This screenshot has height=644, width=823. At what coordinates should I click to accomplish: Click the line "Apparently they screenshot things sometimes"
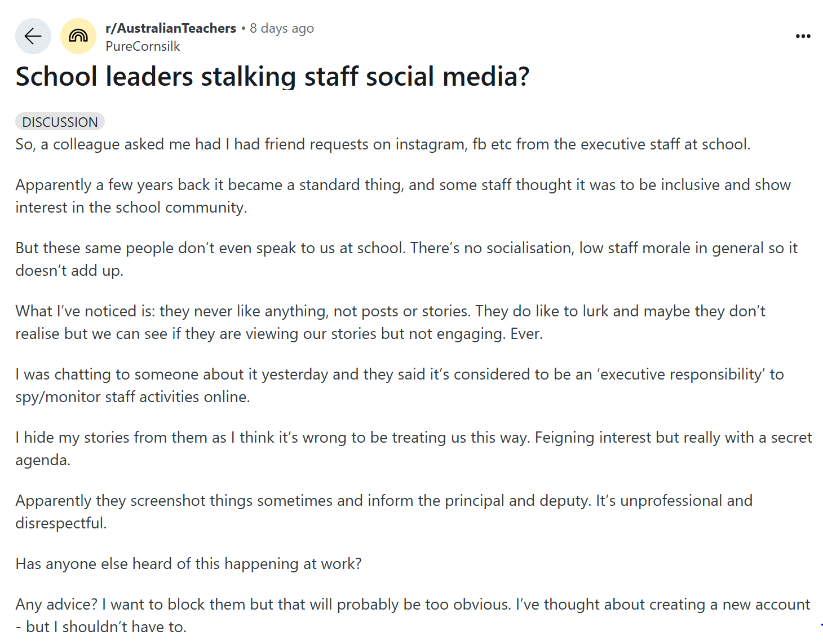384,501
